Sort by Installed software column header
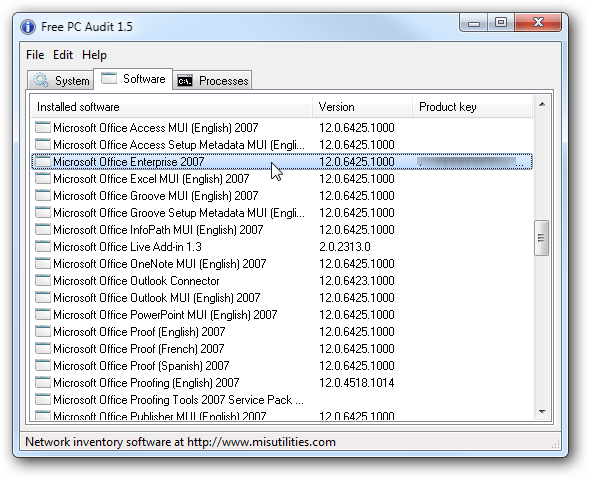 (171, 107)
